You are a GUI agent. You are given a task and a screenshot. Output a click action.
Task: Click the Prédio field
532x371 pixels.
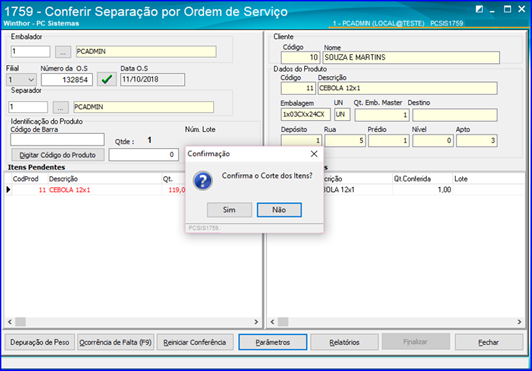tap(389, 141)
